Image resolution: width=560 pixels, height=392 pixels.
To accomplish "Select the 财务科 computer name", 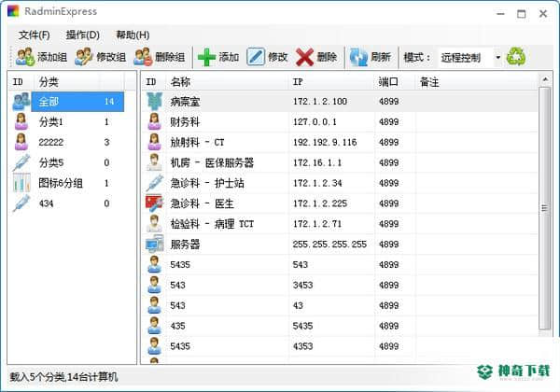I will pos(185,122).
